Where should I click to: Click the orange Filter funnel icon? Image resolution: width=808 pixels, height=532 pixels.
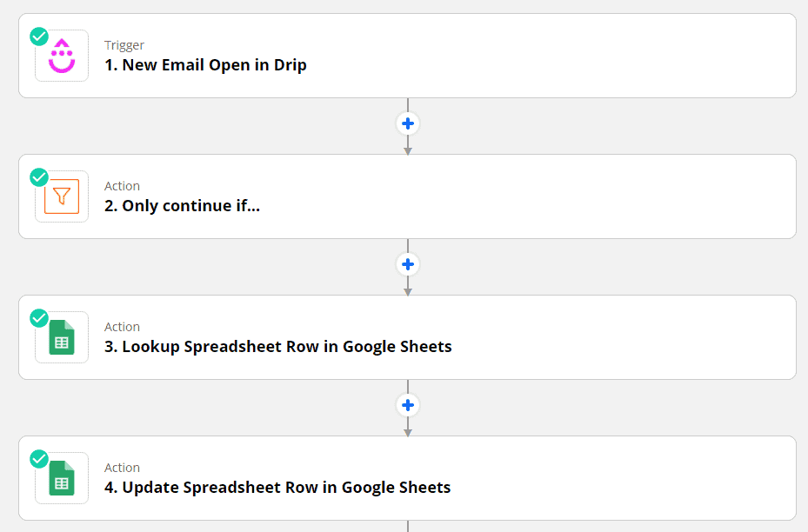[x=62, y=196]
